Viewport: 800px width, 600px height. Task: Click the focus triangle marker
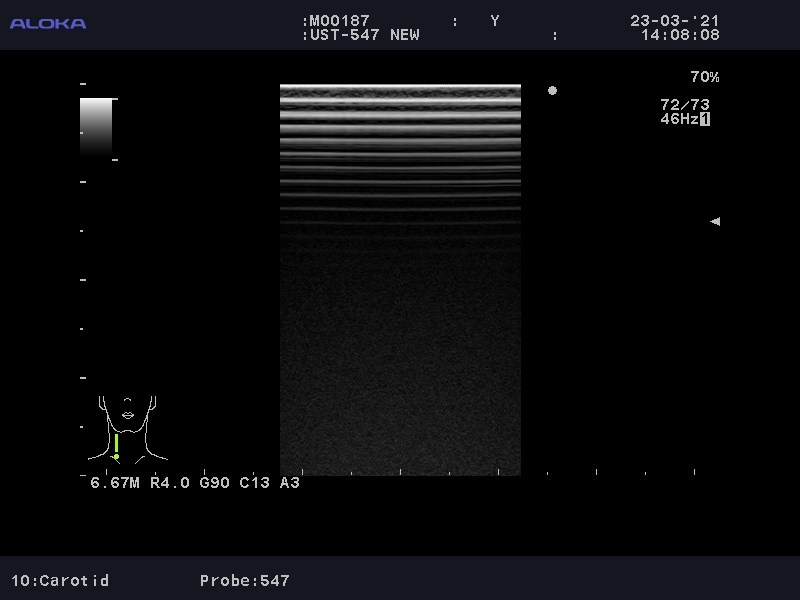pyautogui.click(x=714, y=221)
